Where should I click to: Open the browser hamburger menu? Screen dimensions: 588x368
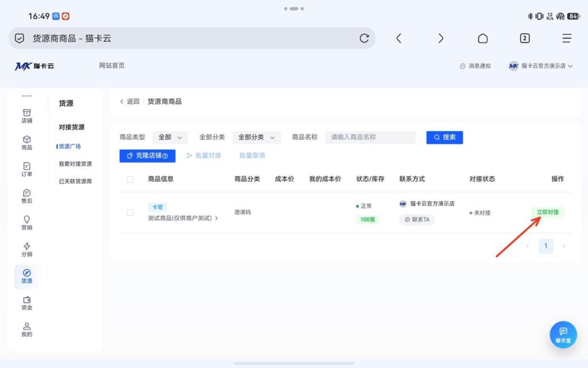point(567,39)
